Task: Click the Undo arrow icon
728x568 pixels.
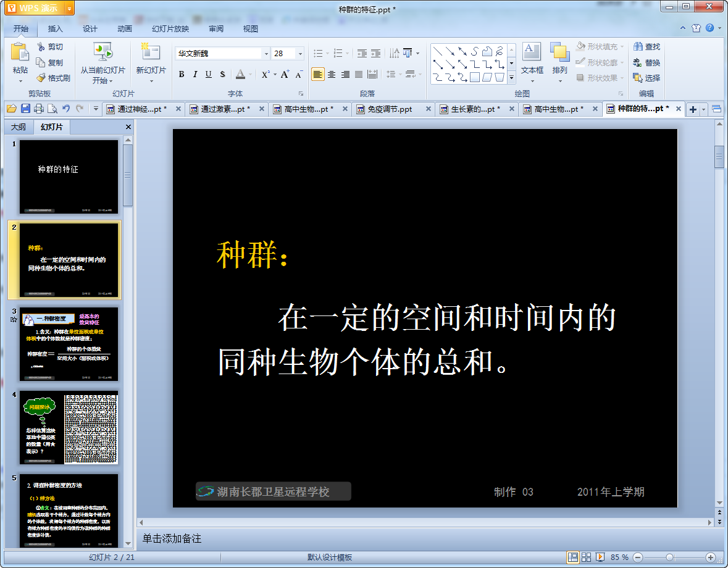Action: pos(66,109)
